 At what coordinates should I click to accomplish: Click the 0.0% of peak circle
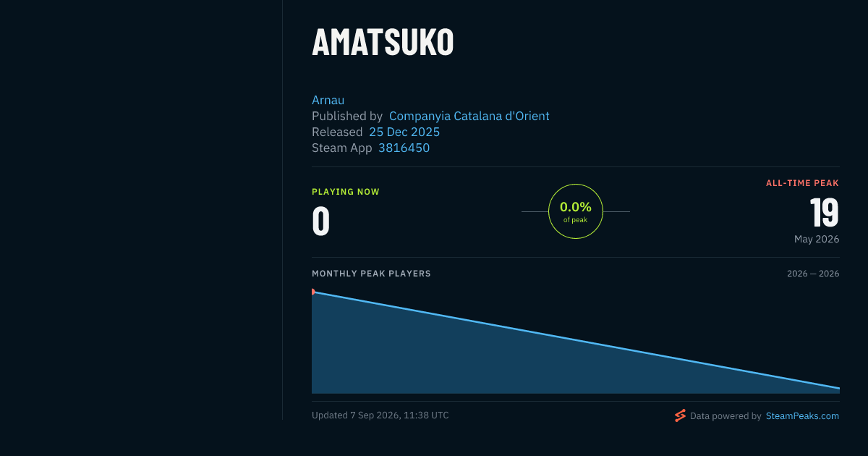576,211
